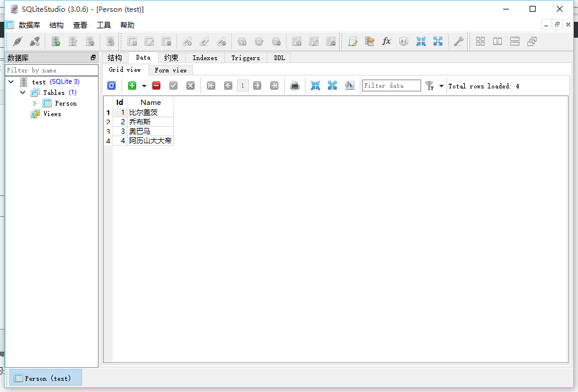Select the Person table in tree
This screenshot has width=578, height=392.
pyautogui.click(x=65, y=103)
